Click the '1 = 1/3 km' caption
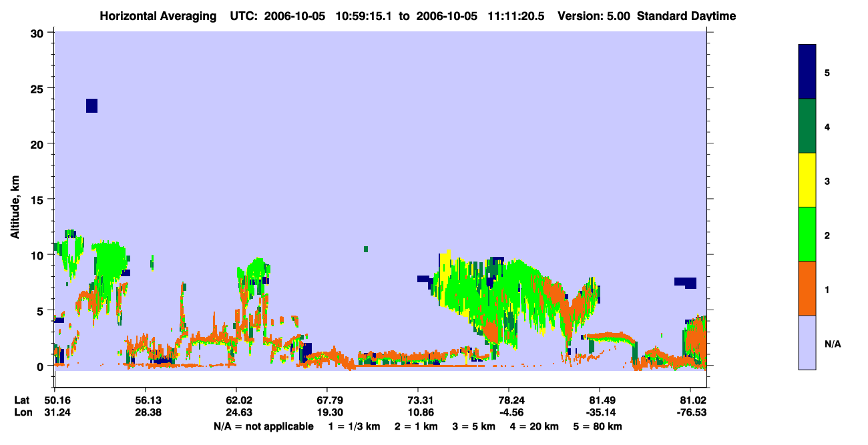 (x=355, y=426)
